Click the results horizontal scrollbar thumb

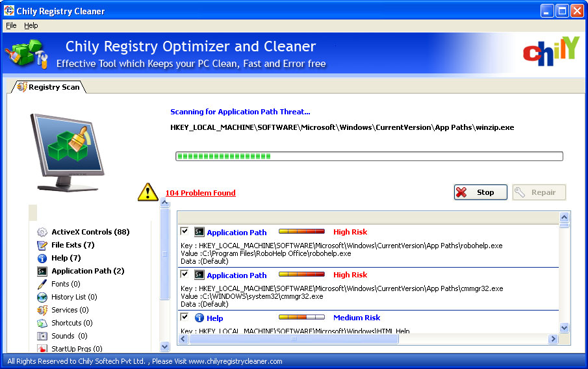point(294,339)
